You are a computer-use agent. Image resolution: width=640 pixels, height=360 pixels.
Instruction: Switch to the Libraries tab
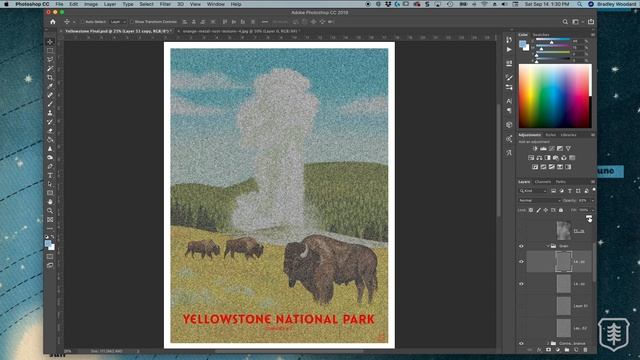(x=568, y=135)
